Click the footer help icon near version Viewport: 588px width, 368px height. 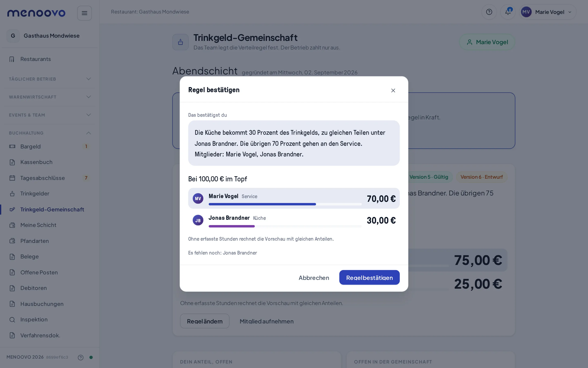pyautogui.click(x=81, y=357)
